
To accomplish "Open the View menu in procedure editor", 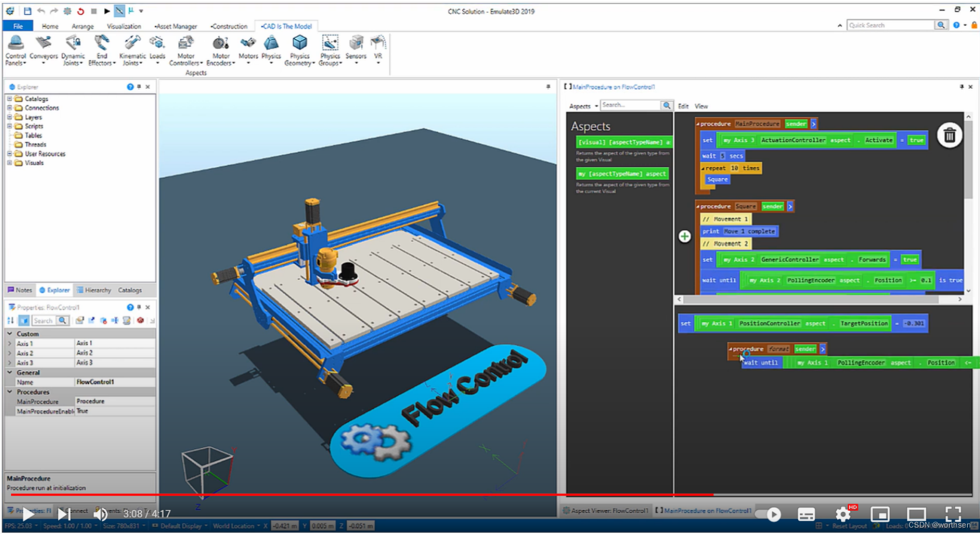I will pos(701,106).
